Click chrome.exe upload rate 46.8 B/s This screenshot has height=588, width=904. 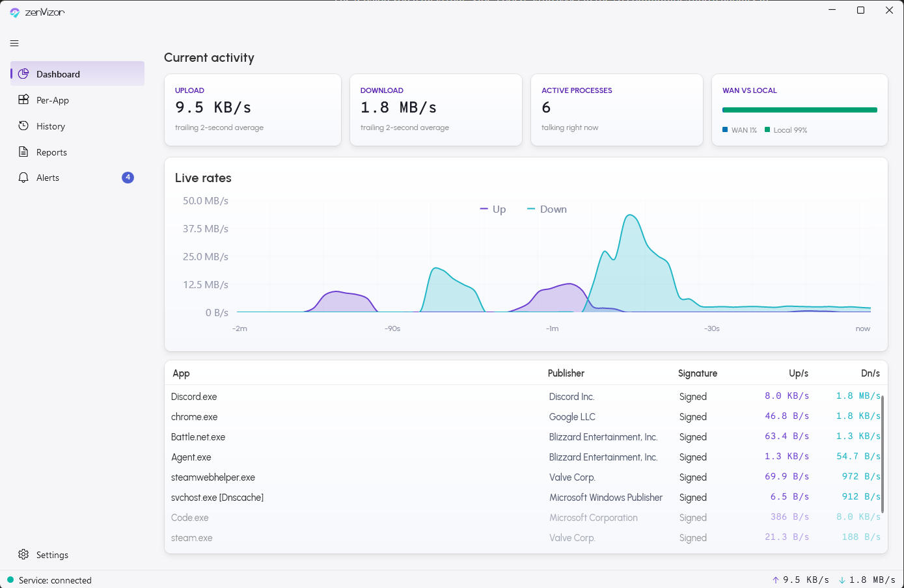[x=787, y=416]
